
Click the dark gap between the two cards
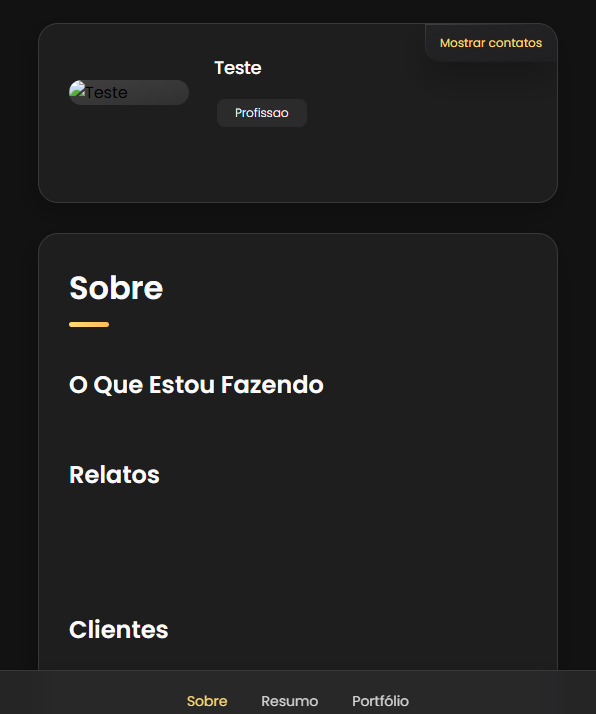click(298, 218)
